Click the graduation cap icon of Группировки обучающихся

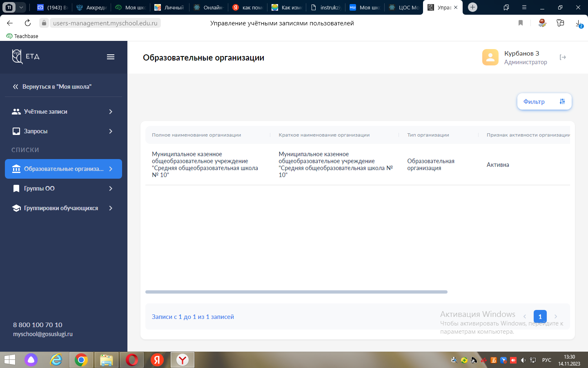pyautogui.click(x=16, y=208)
